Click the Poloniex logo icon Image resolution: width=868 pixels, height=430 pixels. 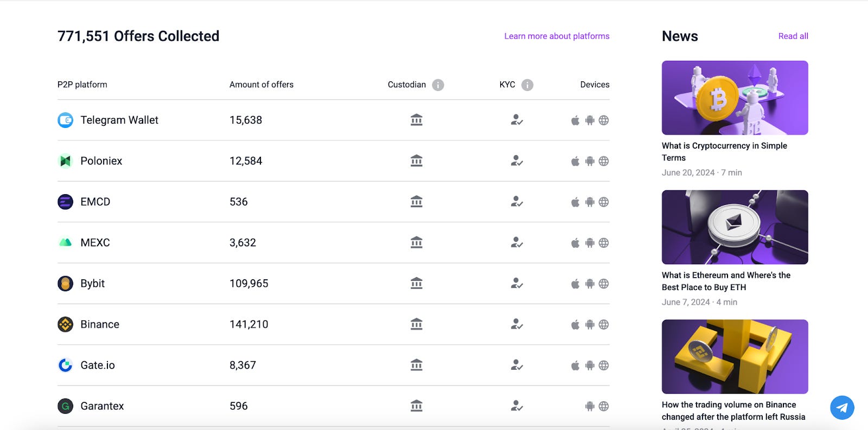tap(65, 161)
